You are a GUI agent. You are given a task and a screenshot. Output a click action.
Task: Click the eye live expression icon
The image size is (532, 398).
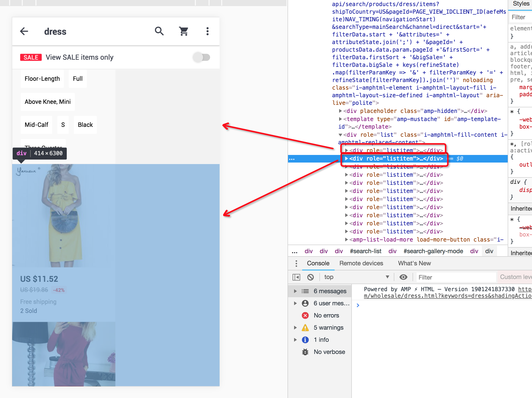403,277
